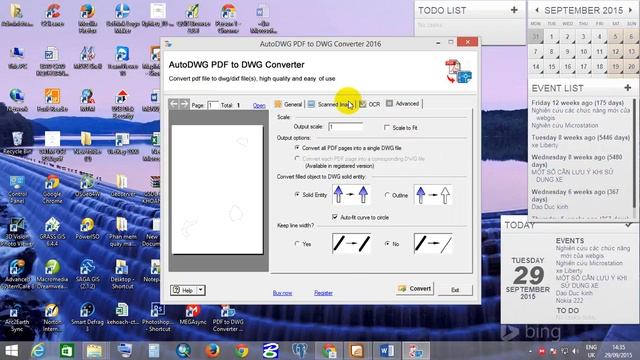This screenshot has width=640, height=360.
Task: Expand the Help button dropdown arrow
Action: [x=200, y=290]
